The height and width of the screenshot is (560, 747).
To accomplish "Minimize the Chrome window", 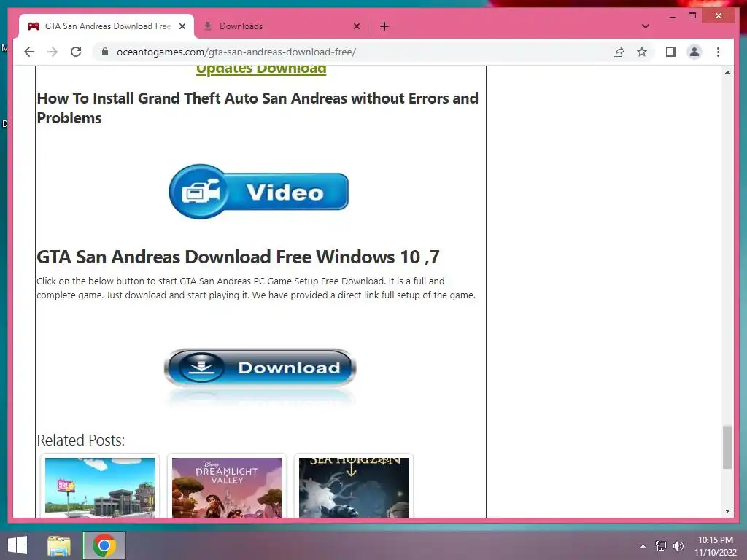I will [672, 16].
